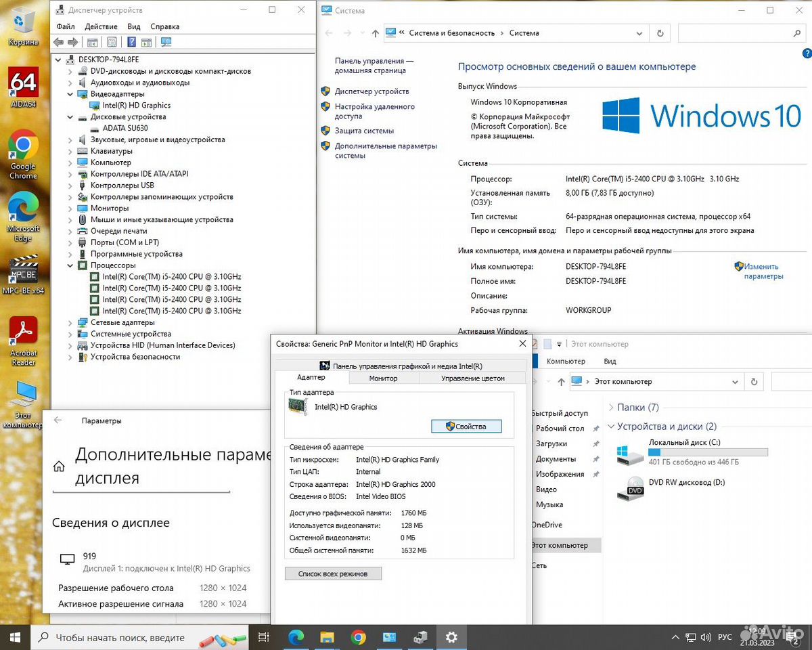Click Изменить параметры link

tap(763, 272)
